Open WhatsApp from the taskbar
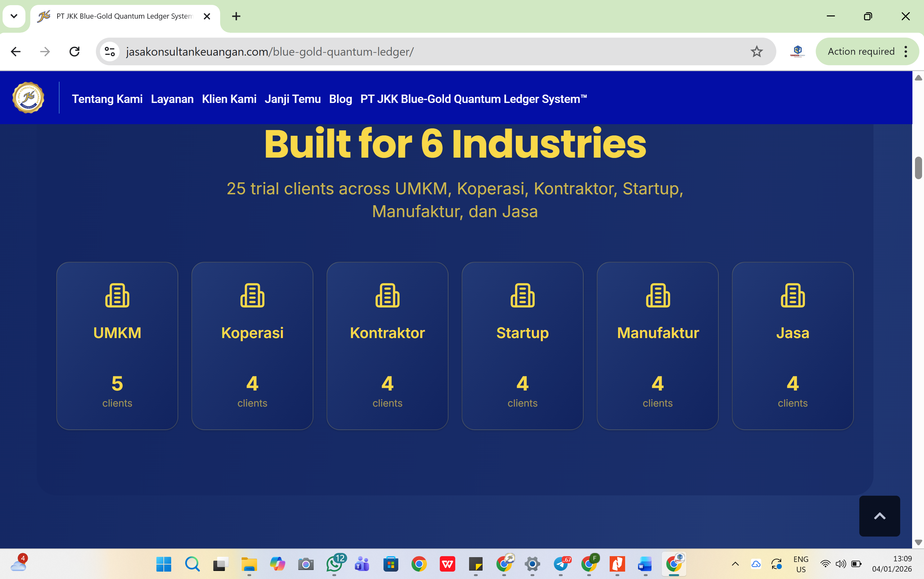The height and width of the screenshot is (579, 924). coord(334,564)
